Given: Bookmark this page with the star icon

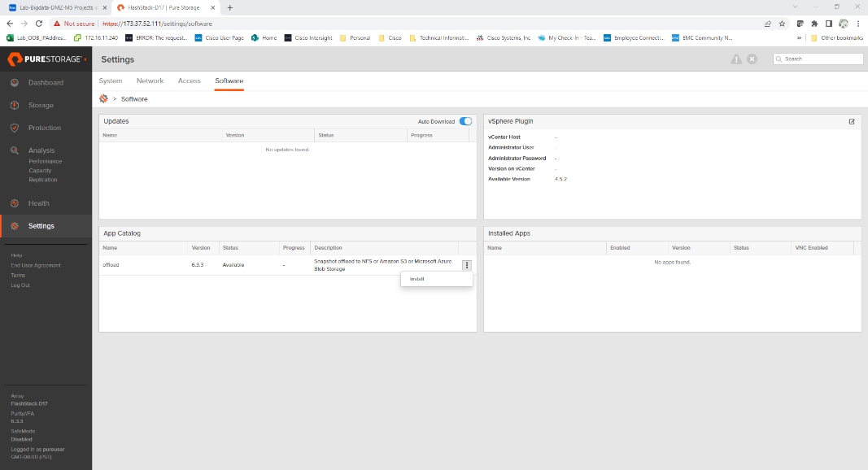Looking at the screenshot, I should click(x=782, y=24).
